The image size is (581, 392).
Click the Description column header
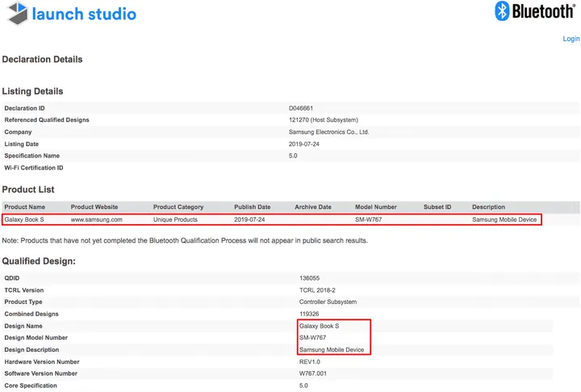[x=489, y=207]
